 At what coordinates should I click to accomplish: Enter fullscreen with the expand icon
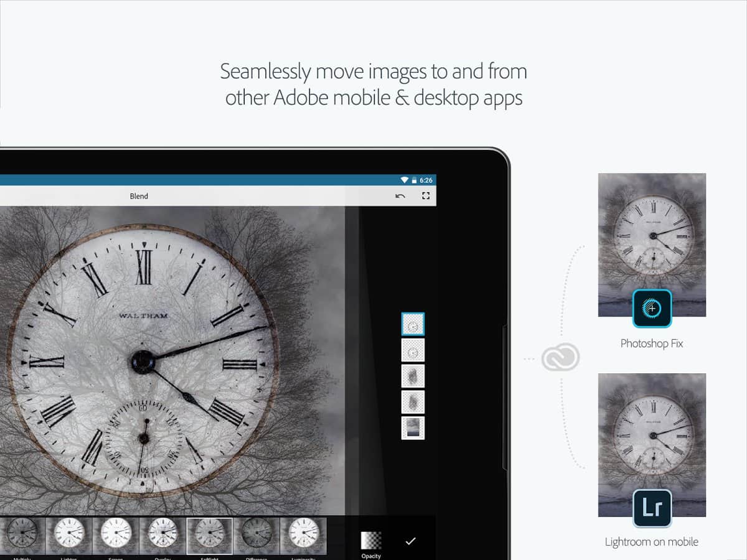point(426,196)
